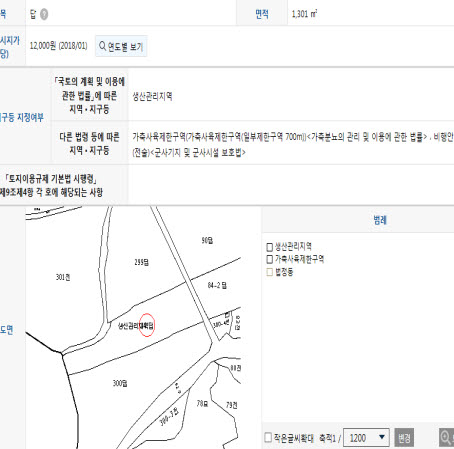Click the 변경 button

(404, 437)
